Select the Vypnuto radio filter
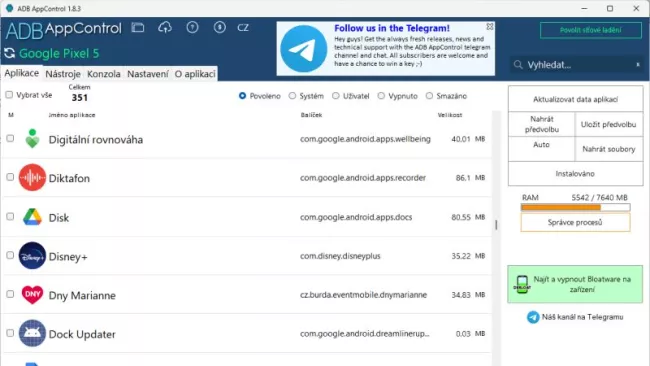 pos(381,96)
